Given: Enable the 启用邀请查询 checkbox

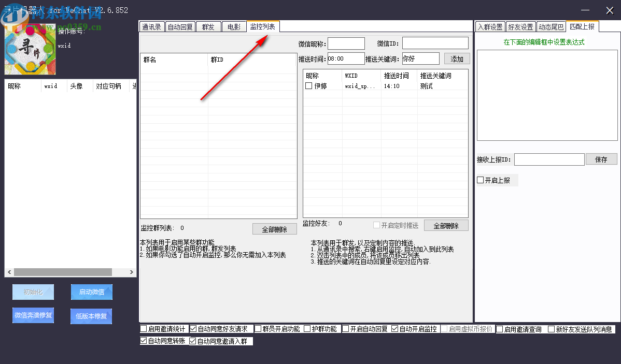Looking at the screenshot, I should pos(500,329).
